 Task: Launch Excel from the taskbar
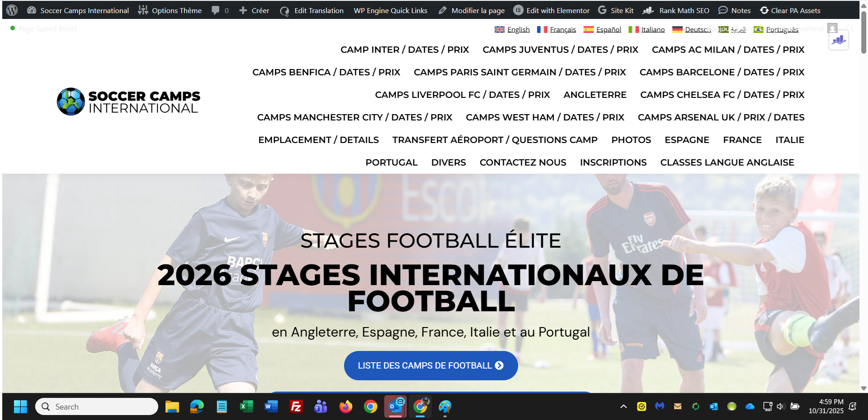(x=246, y=407)
